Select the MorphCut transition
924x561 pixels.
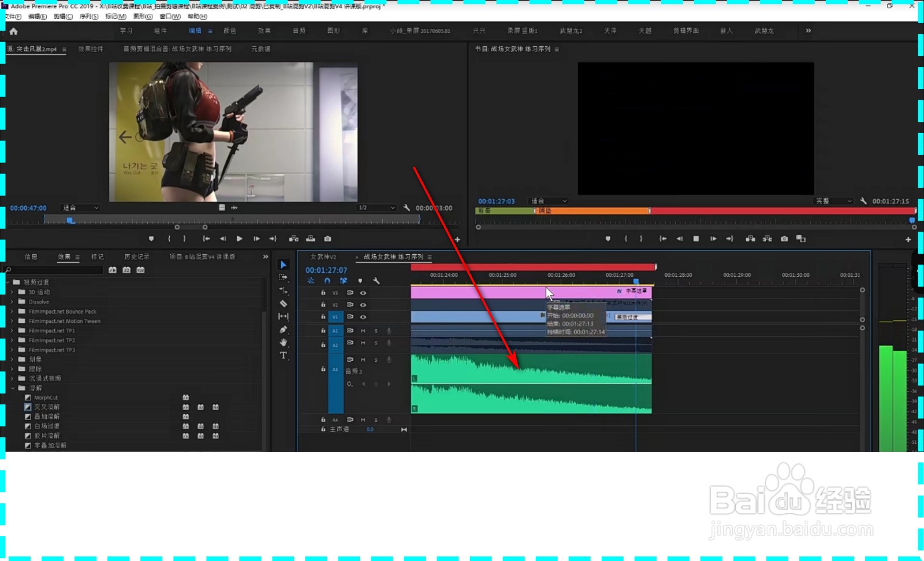(x=46, y=397)
